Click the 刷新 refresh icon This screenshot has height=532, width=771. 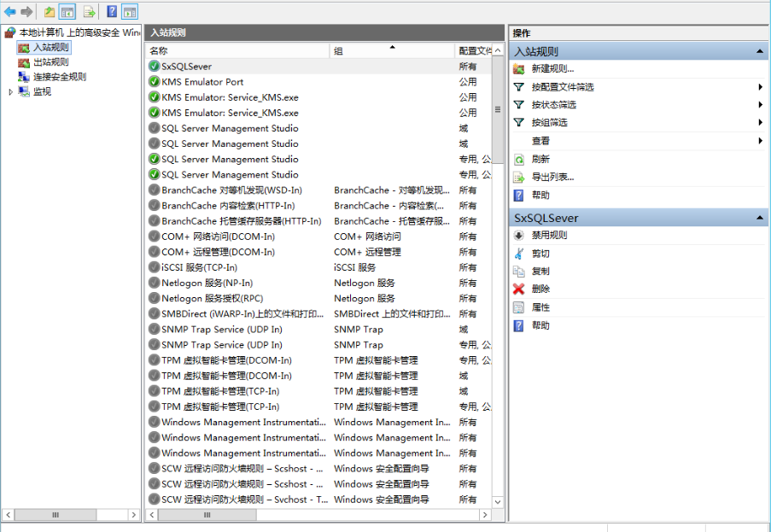(x=519, y=160)
